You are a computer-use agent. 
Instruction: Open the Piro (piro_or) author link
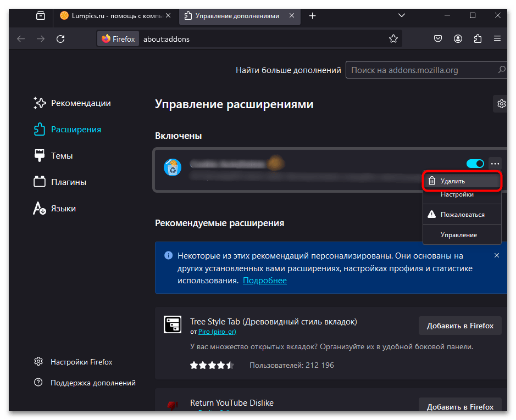coord(217,332)
